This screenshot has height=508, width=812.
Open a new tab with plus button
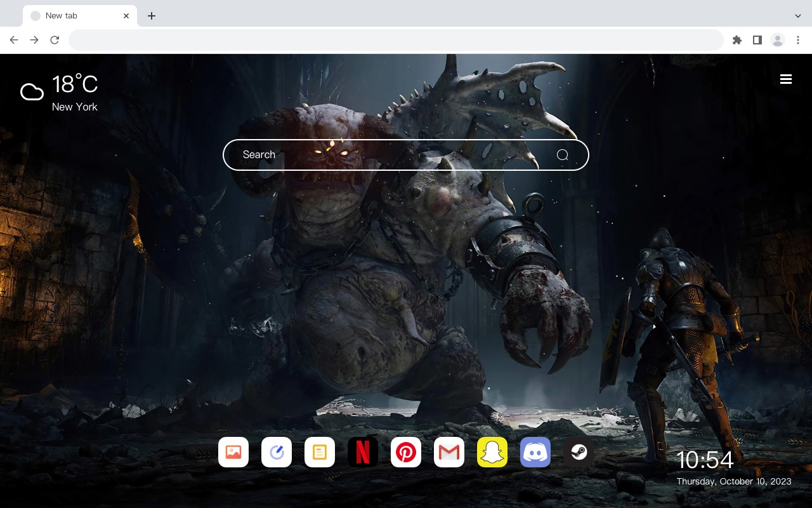(x=151, y=16)
